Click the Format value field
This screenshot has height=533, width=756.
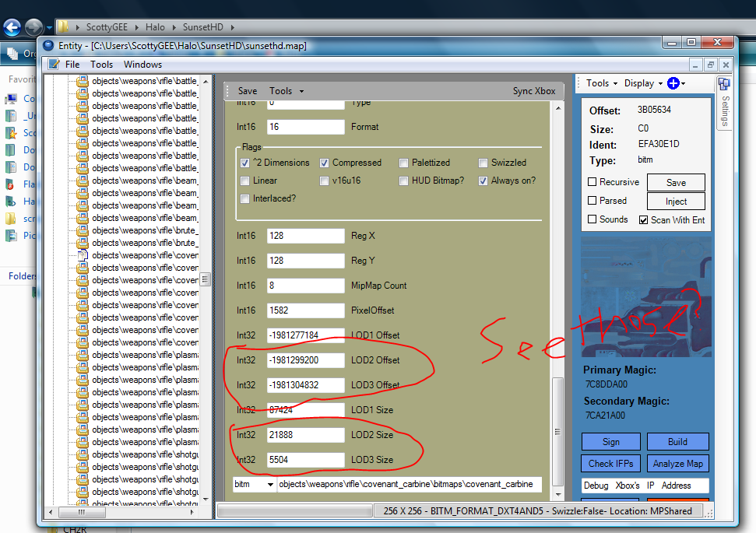click(x=306, y=128)
